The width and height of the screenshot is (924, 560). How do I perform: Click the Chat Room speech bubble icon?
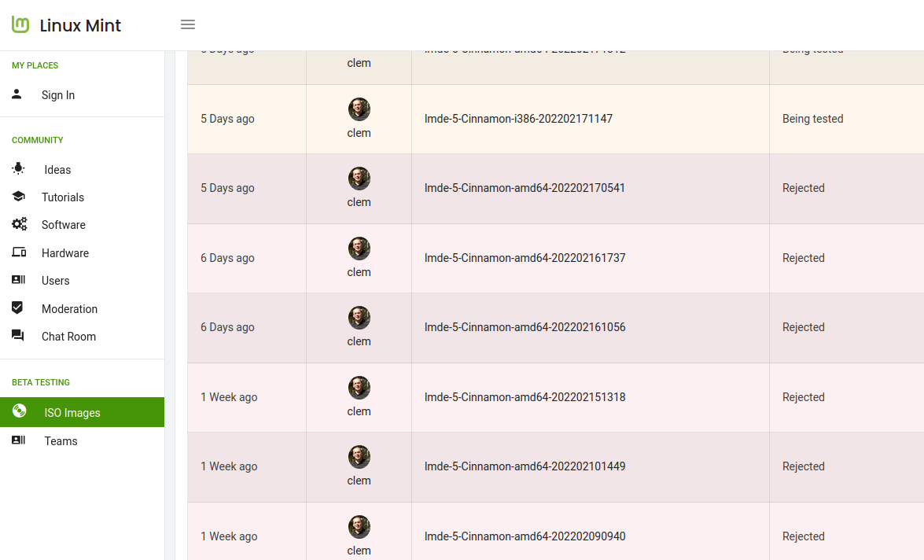pyautogui.click(x=17, y=335)
